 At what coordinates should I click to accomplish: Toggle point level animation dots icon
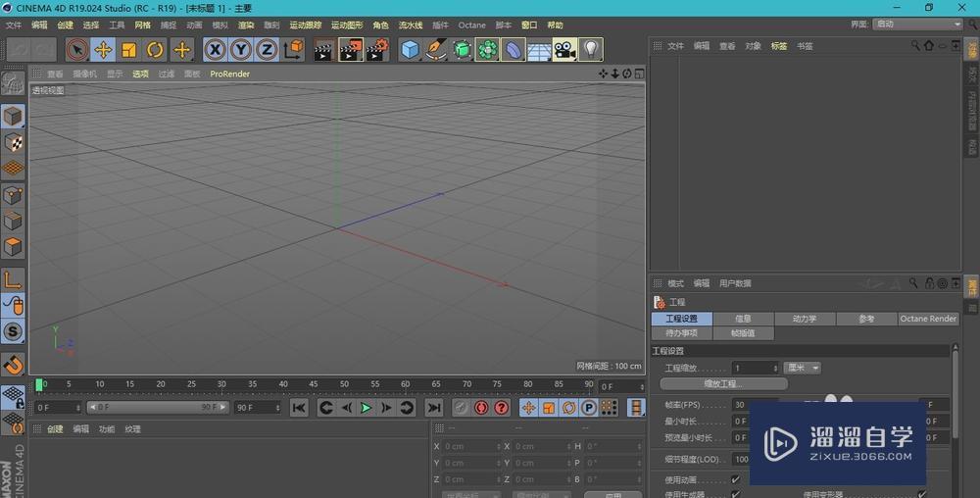(609, 408)
